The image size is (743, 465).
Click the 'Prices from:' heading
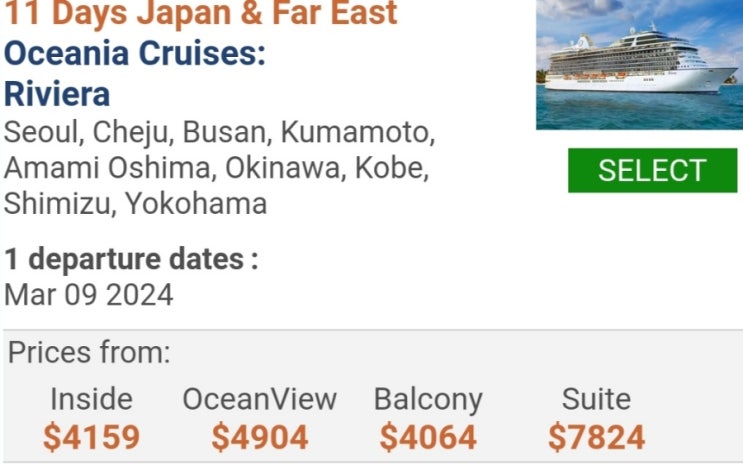pyautogui.click(x=89, y=353)
